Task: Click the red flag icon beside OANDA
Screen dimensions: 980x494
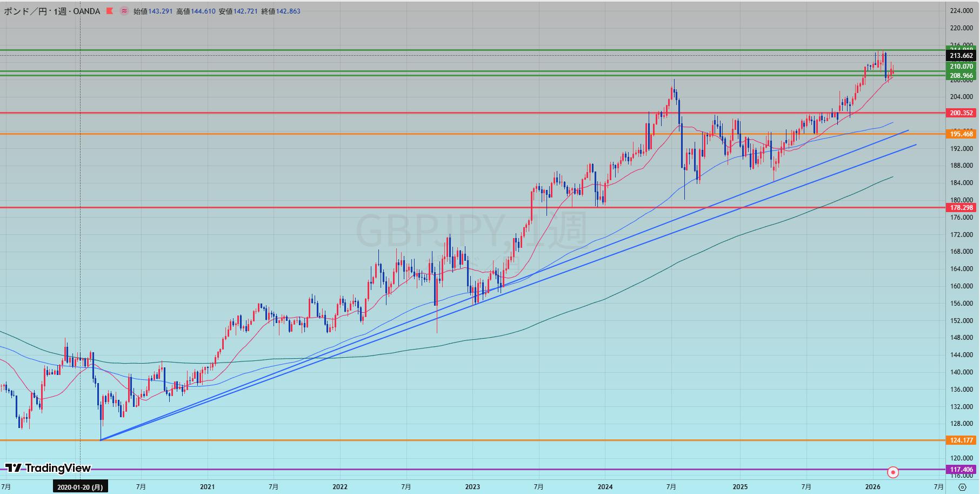Action: click(x=110, y=11)
